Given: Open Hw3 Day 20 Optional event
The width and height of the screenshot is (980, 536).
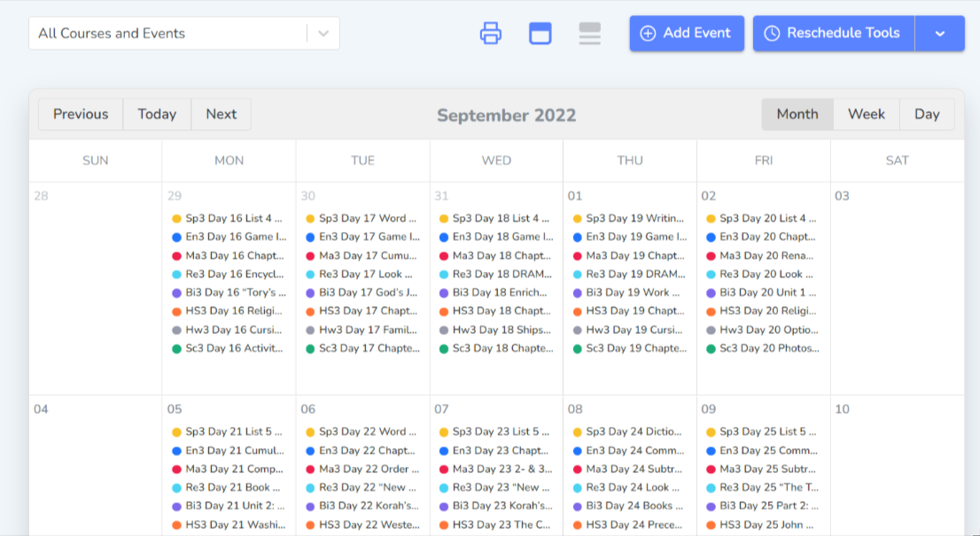Looking at the screenshot, I should click(763, 330).
